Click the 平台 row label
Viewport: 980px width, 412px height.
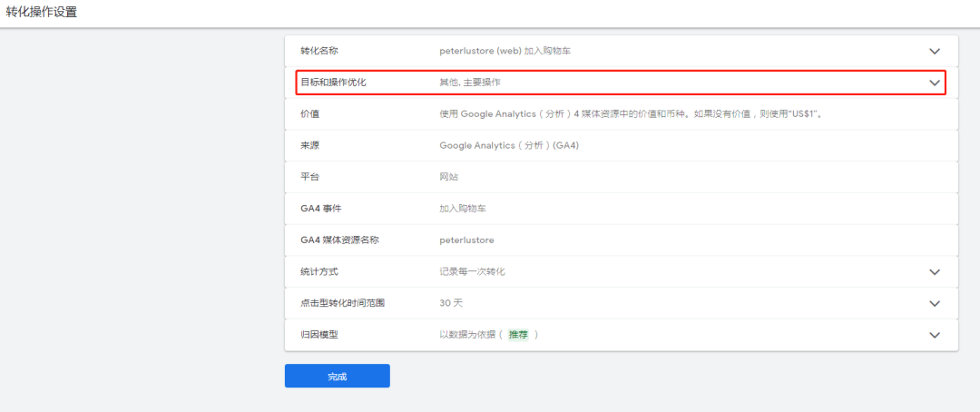[x=310, y=177]
